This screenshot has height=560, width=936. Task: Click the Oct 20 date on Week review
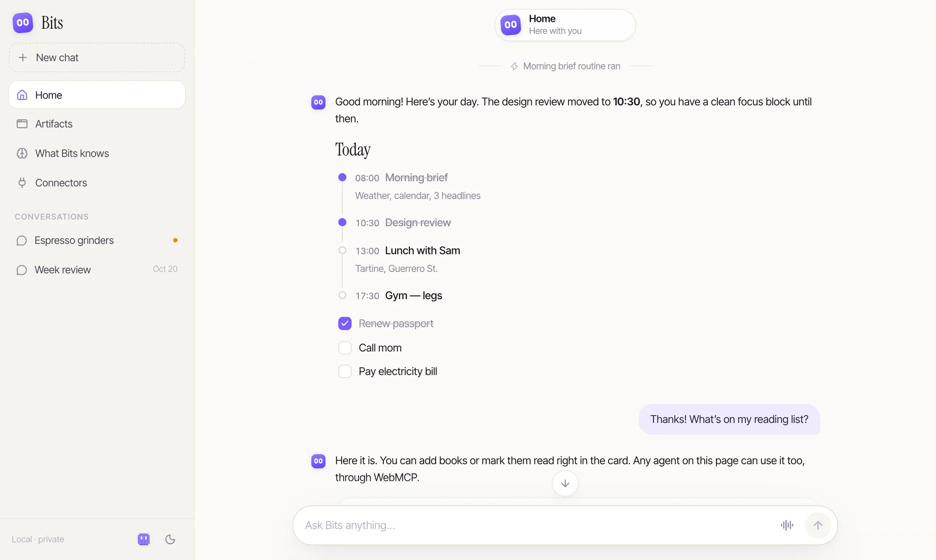click(x=165, y=269)
